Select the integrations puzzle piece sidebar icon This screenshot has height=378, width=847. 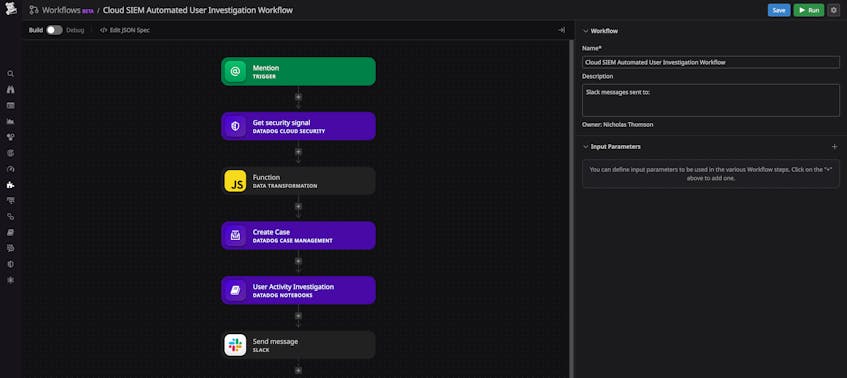[x=10, y=185]
